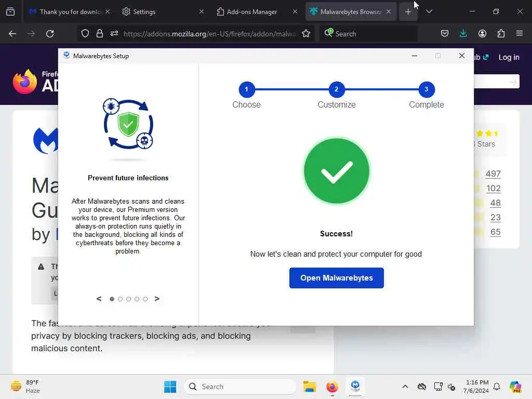Open the Extensions puzzle icon
This screenshot has height=399, width=532.
point(501,34)
